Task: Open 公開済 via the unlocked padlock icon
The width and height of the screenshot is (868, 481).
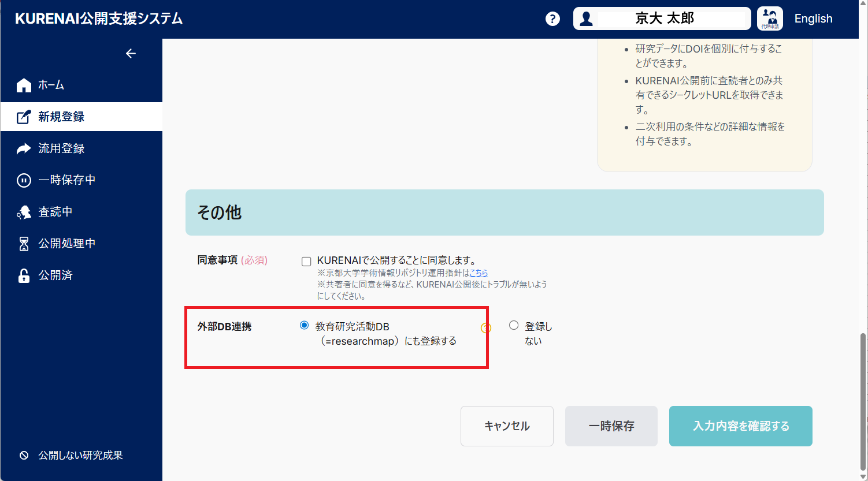Action: coord(23,275)
